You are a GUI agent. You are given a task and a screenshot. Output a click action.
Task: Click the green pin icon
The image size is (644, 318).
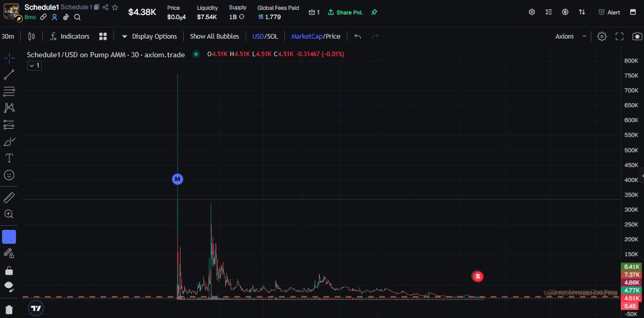374,12
